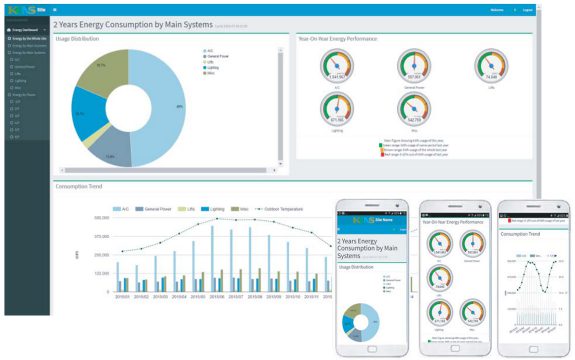The height and width of the screenshot is (360, 575).
Task: Click the Usage Distribution horizontal scrollbar
Action: [x=165, y=170]
